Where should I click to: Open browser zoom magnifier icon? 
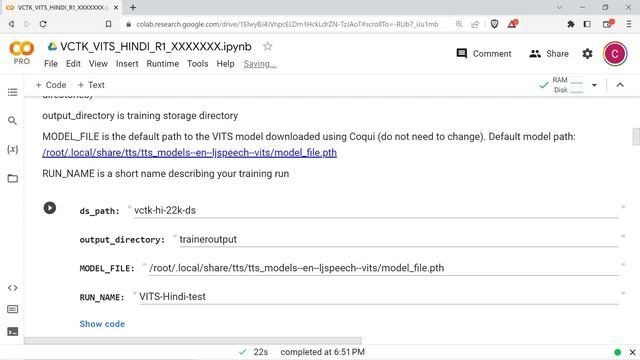pyautogui.click(x=459, y=24)
